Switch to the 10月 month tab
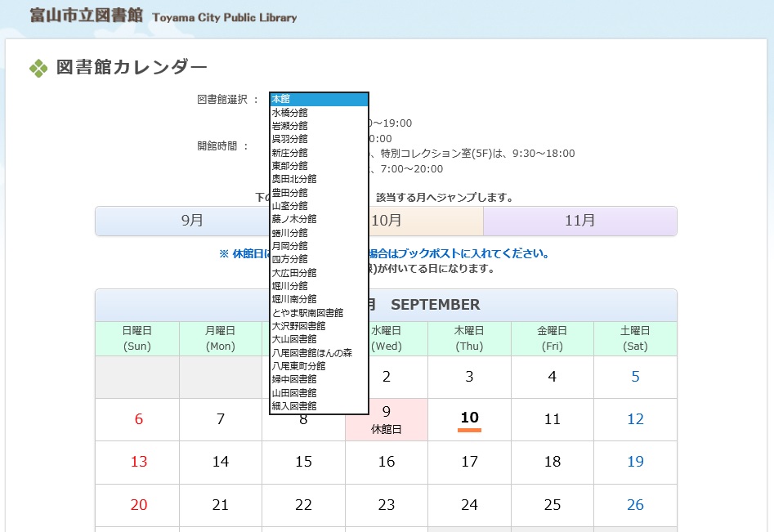Viewport: 774px width, 532px height. [x=425, y=221]
